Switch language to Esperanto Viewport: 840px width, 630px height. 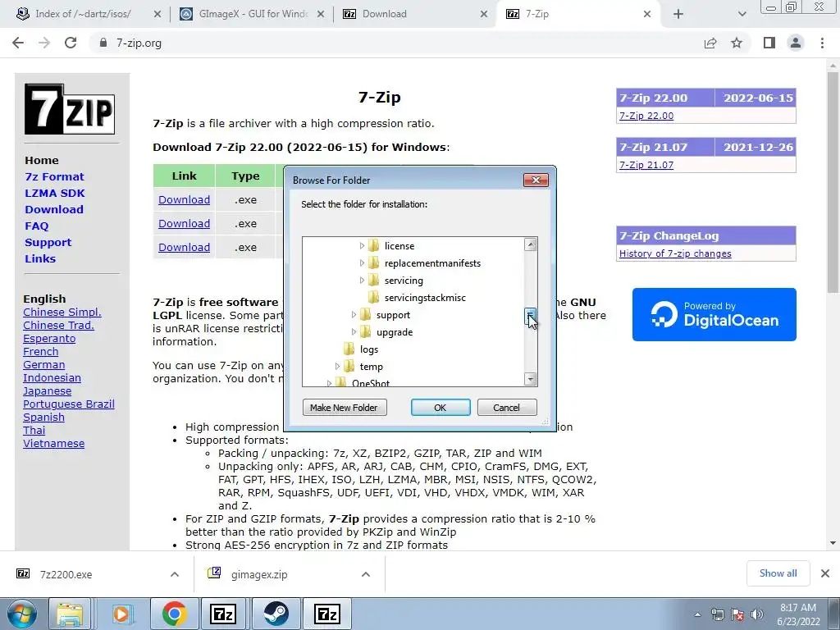[49, 339]
